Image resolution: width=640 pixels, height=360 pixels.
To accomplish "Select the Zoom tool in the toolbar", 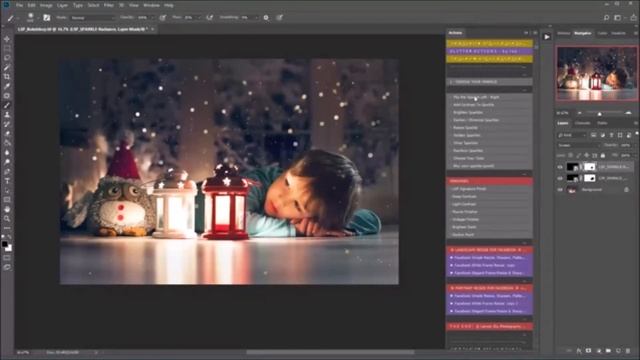I will (x=7, y=218).
